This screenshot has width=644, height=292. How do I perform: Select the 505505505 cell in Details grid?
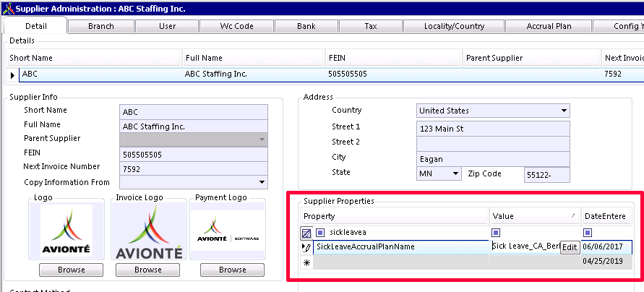click(395, 74)
